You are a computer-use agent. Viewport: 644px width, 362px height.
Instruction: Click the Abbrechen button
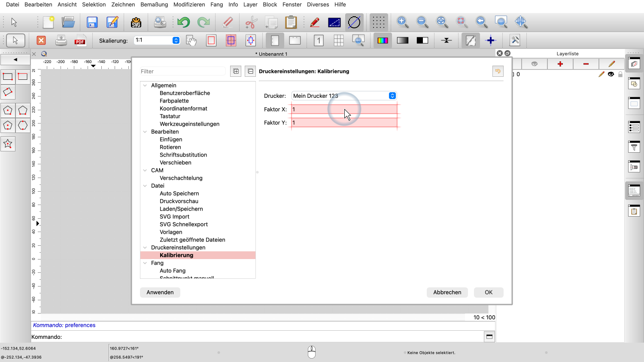pyautogui.click(x=447, y=292)
